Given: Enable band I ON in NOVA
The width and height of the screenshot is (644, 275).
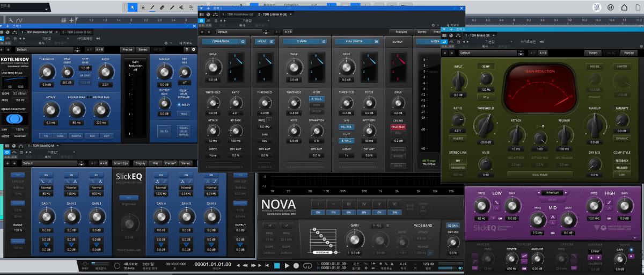Looking at the screenshot, I should pyautogui.click(x=318, y=212).
